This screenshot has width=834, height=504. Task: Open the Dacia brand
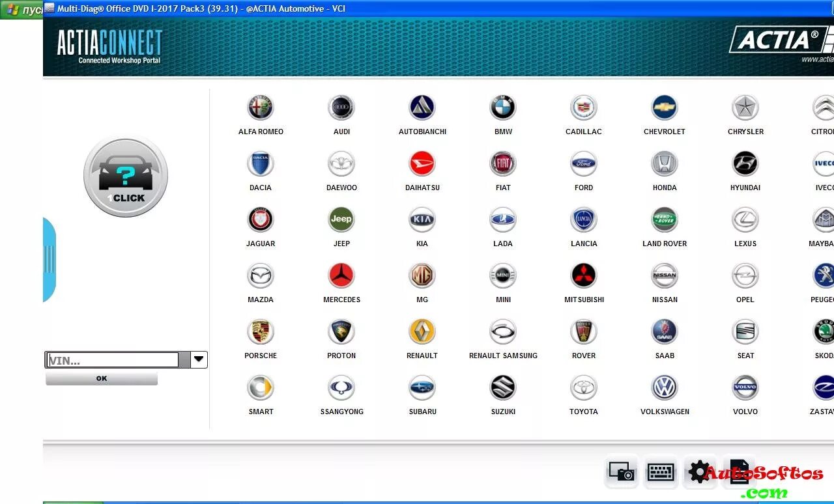261,163
